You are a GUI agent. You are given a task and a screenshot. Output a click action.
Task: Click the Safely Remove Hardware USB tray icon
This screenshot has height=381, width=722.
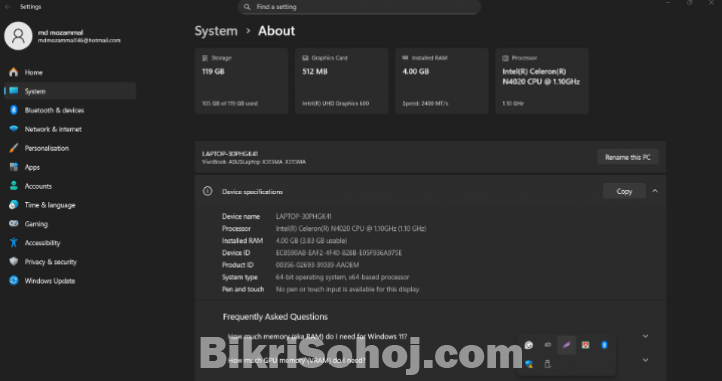coord(547,364)
